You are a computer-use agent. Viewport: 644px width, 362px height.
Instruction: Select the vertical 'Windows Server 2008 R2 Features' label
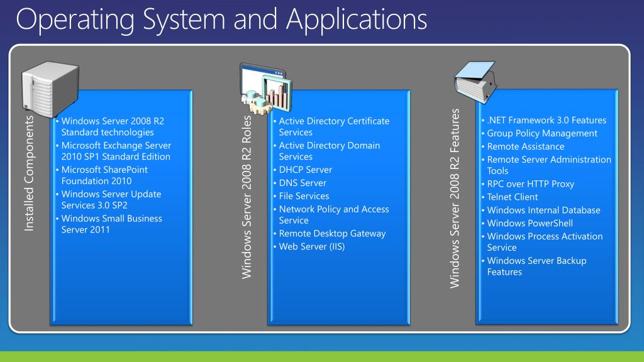coord(454,198)
